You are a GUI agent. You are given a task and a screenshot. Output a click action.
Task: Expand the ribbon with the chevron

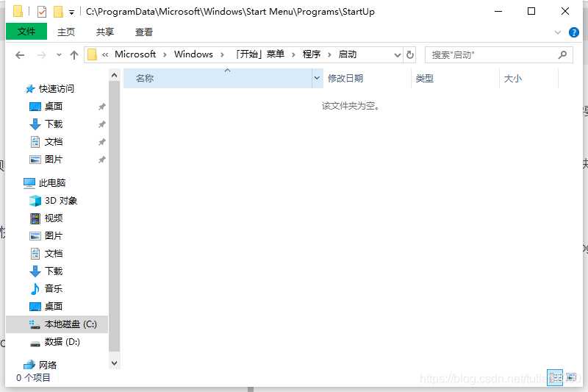pos(558,32)
